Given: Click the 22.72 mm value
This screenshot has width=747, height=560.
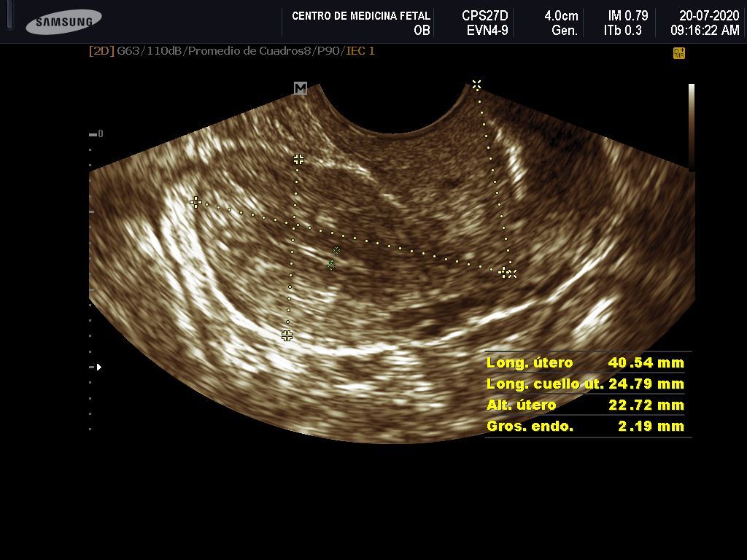Looking at the screenshot, I should 646,405.
